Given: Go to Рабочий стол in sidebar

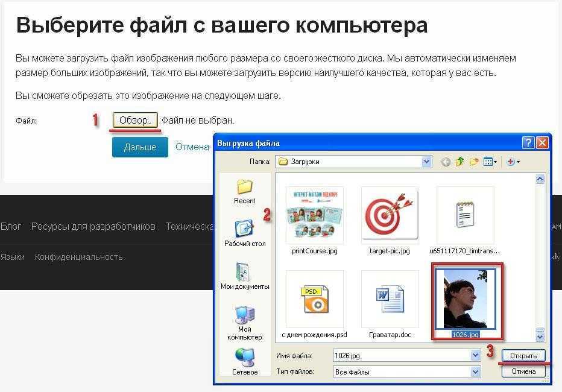Looking at the screenshot, I should (x=244, y=234).
